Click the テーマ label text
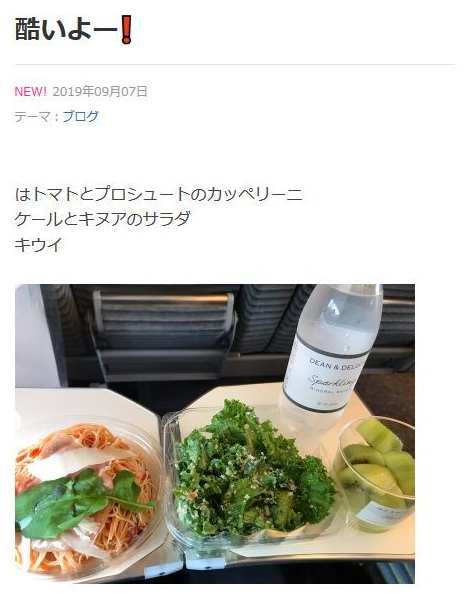Image resolution: width=471 pixels, height=601 pixels. pyautogui.click(x=32, y=116)
